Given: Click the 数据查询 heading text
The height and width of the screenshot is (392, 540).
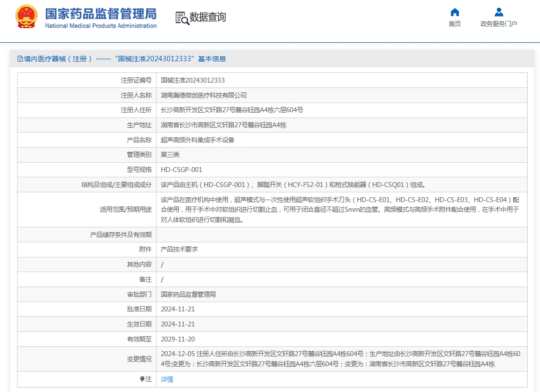Looking at the screenshot, I should (208, 17).
